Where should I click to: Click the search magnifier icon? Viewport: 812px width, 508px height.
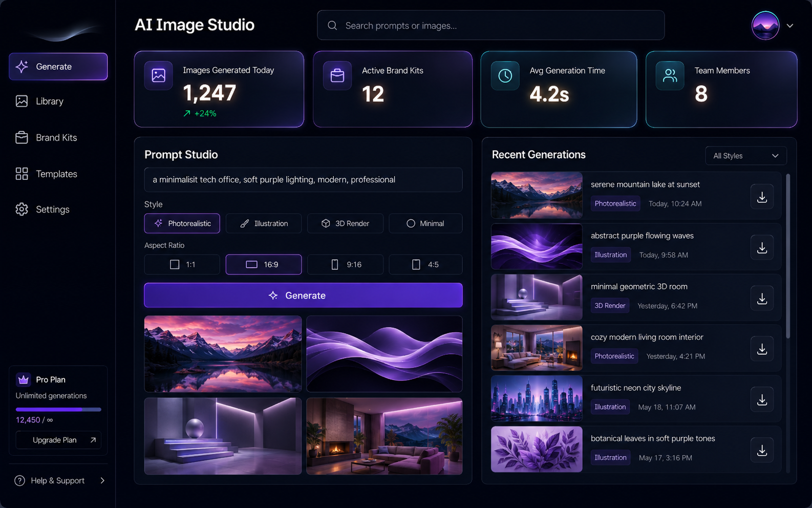coord(332,26)
